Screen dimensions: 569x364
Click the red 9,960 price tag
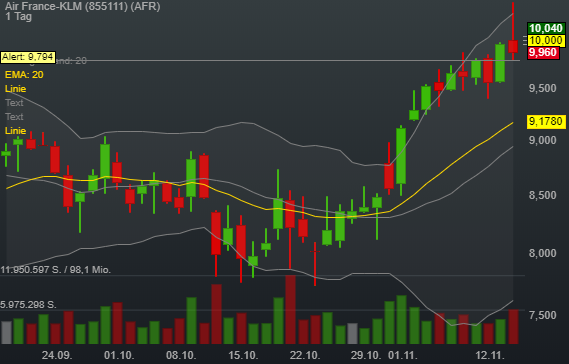[543, 53]
